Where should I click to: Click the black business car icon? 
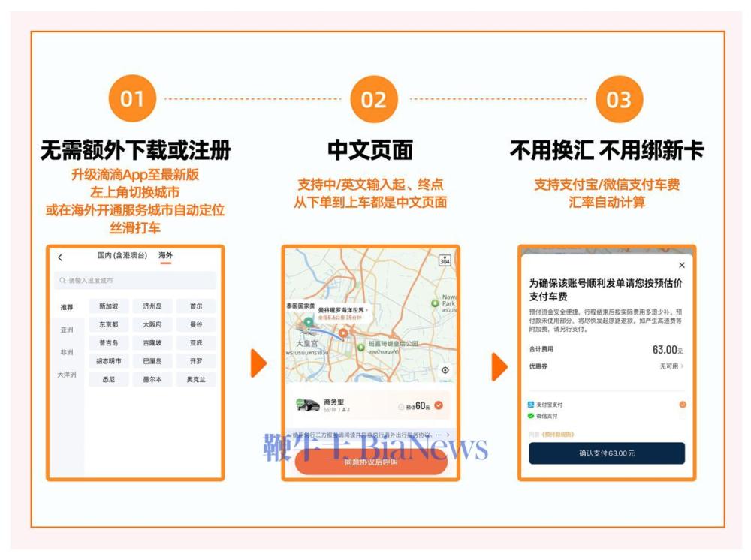[308, 405]
